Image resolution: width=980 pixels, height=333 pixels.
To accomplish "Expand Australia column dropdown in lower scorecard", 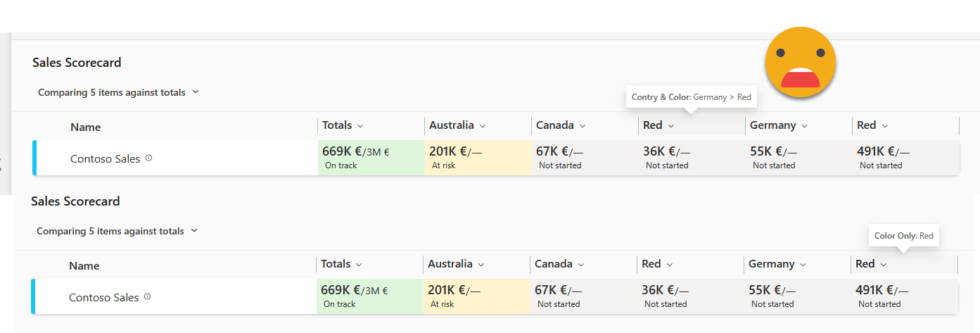I will [x=481, y=265].
